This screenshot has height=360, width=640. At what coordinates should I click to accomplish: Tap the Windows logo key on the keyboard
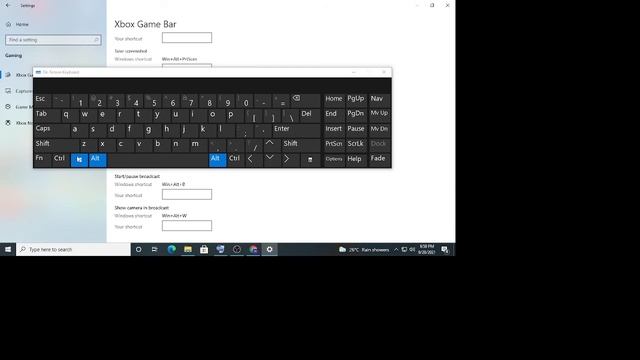pyautogui.click(x=79, y=160)
